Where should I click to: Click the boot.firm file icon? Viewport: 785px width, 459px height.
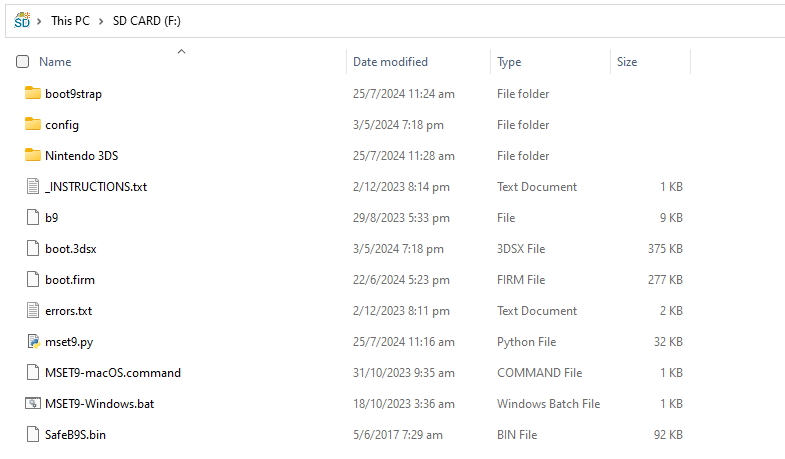click(x=32, y=280)
